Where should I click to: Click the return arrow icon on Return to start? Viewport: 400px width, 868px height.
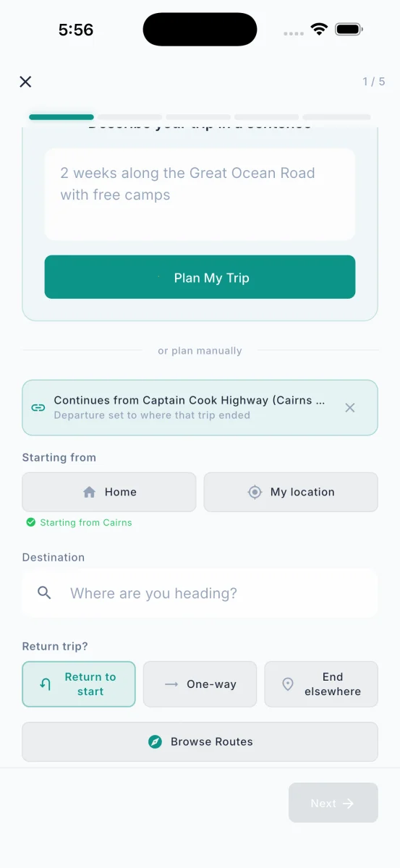[x=45, y=684]
